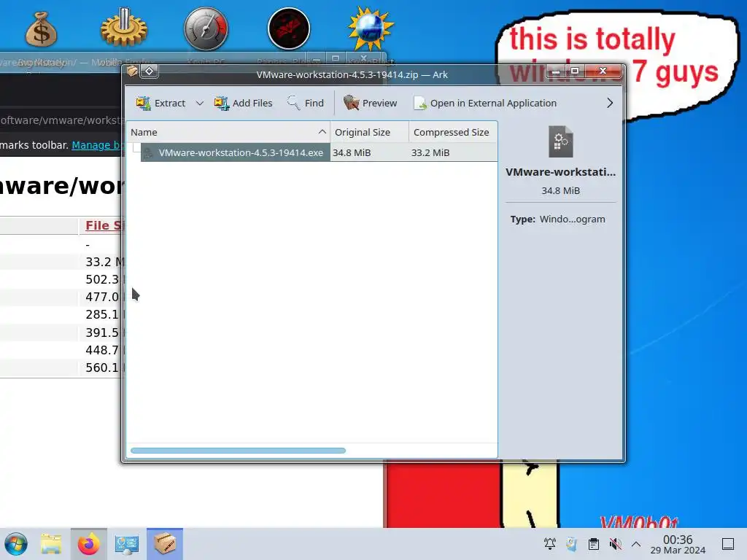Viewport: 747px width, 560px height.
Task: Switch to Firefox in the taskbar
Action: click(x=88, y=544)
